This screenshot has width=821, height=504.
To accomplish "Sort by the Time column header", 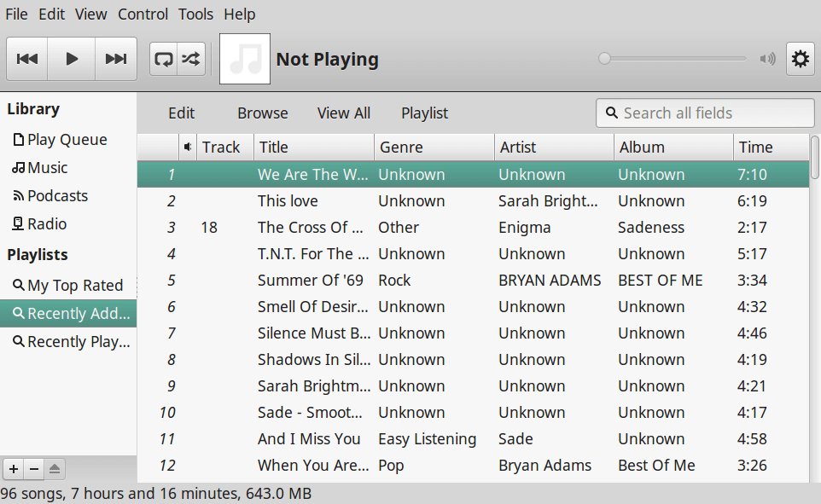I will coord(772,147).
